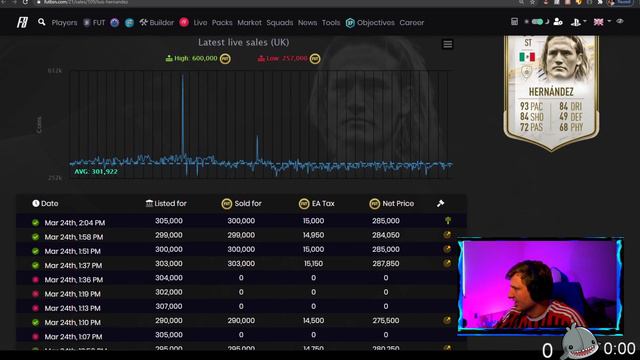The image size is (640, 360).
Task: Select the 'AVG: 301,922' chart label
Action: click(x=96, y=172)
